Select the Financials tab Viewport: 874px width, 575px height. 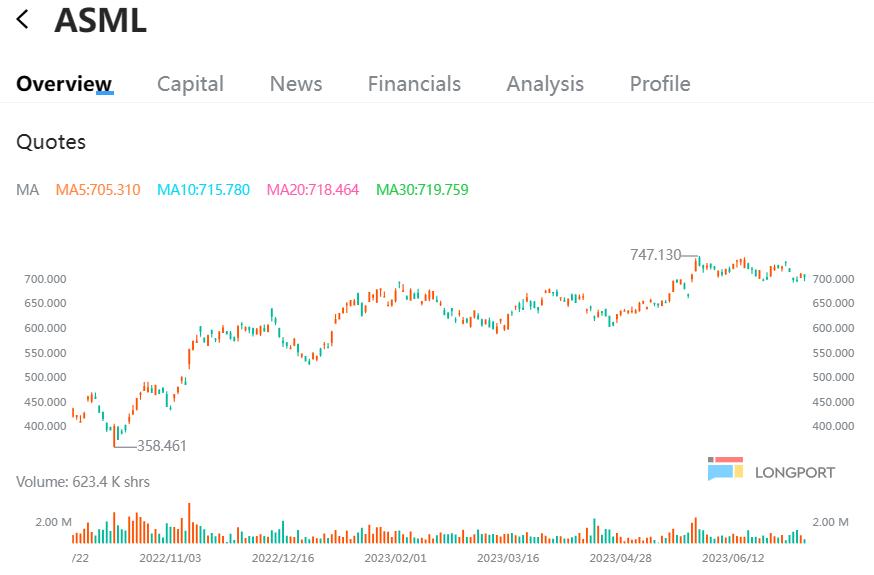click(x=414, y=84)
